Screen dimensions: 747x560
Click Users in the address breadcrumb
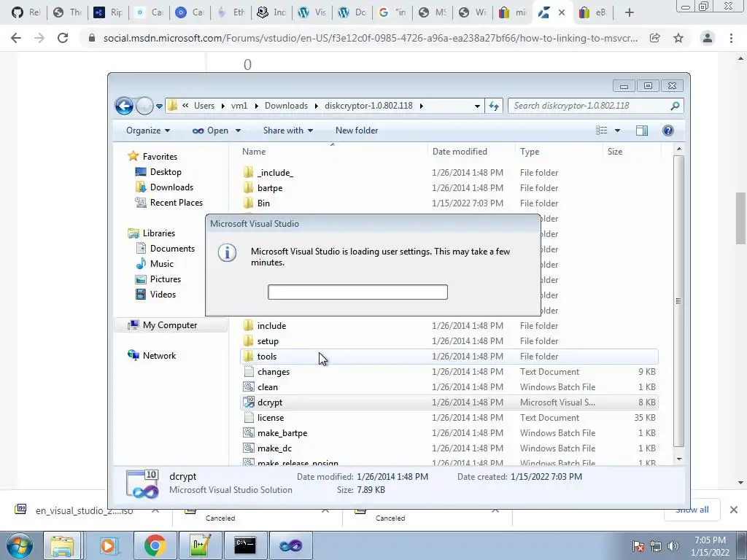pyautogui.click(x=204, y=106)
